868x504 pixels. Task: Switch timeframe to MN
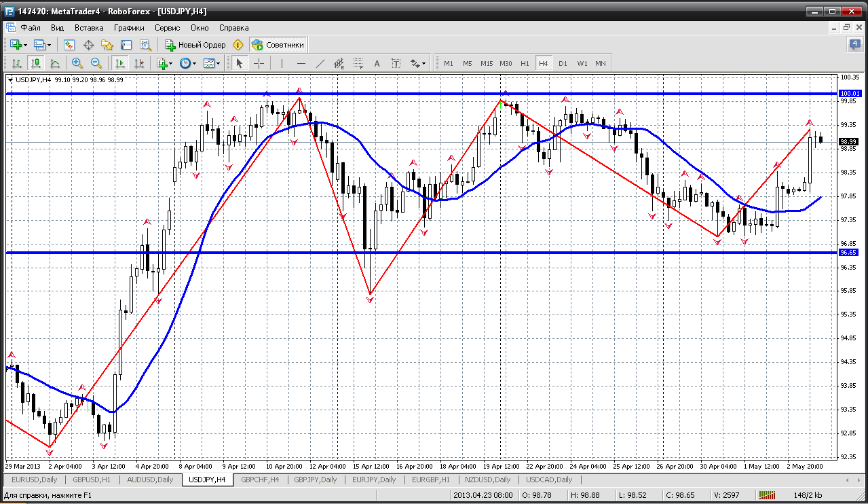pyautogui.click(x=601, y=63)
